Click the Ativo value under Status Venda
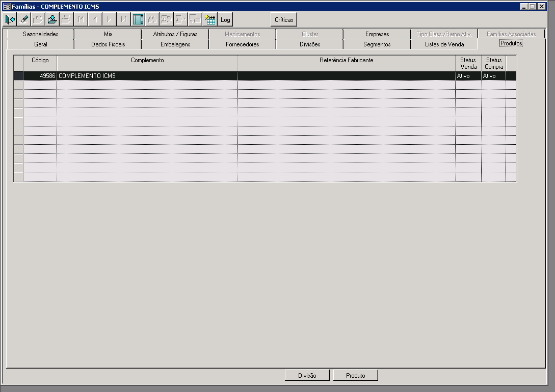 pyautogui.click(x=468, y=76)
